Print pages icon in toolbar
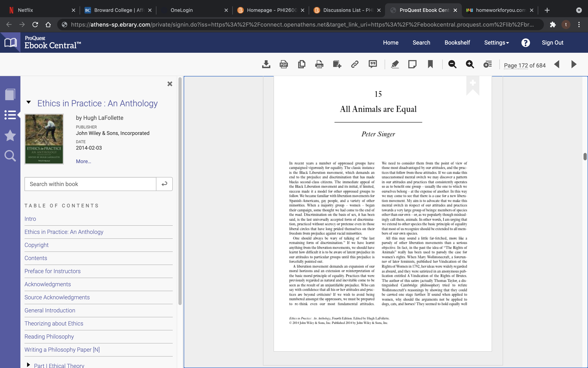Screen dimensions: 588x368 tap(319, 64)
